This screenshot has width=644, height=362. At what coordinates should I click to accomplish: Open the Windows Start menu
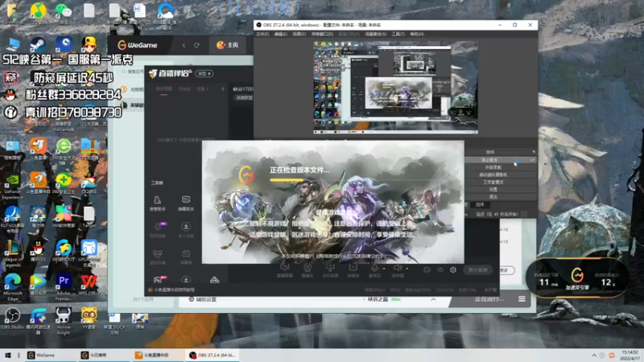tap(8, 355)
